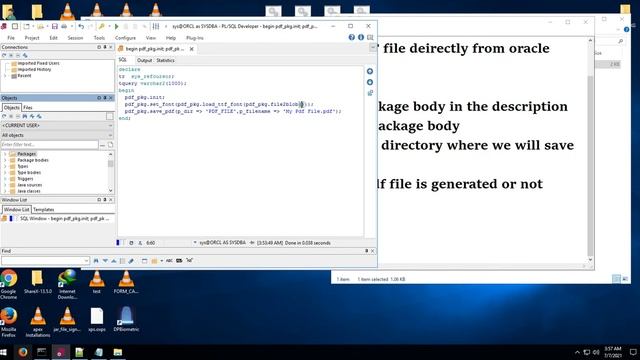Click the blue info icon near Help
Viewport: 640px width, 360px height.
(x=361, y=37)
